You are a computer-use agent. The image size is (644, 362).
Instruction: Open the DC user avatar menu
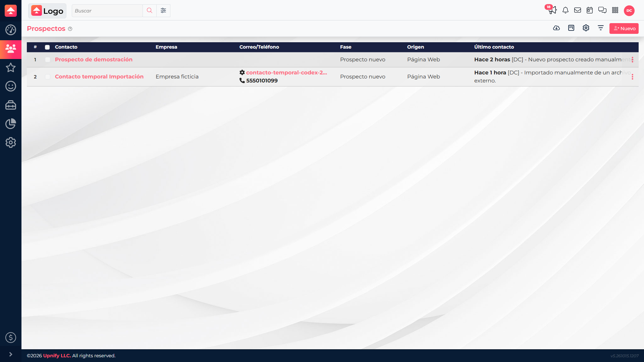(x=629, y=11)
